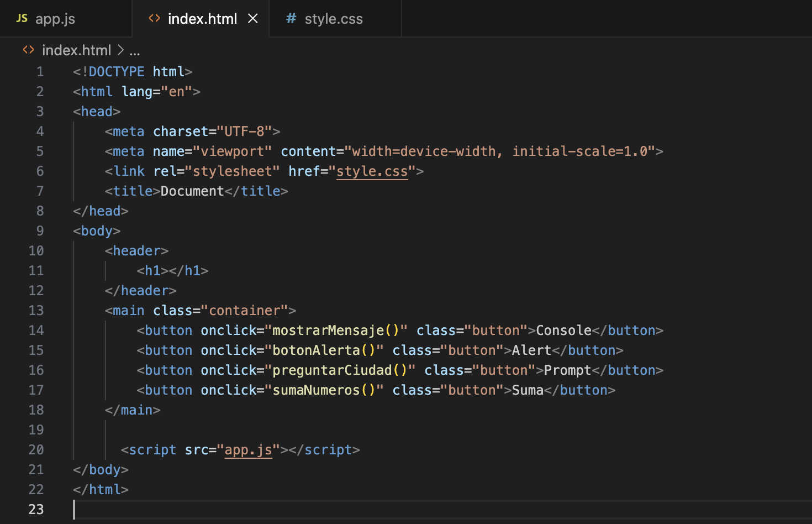This screenshot has width=812, height=524.
Task: Click the closing main tag
Action: (x=133, y=410)
